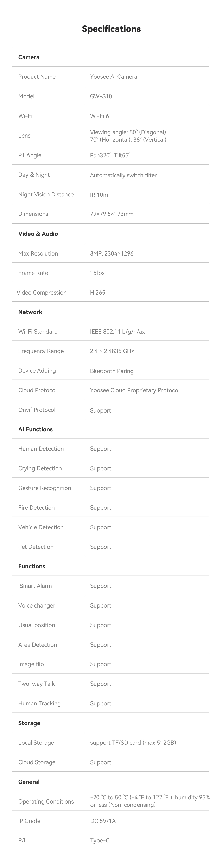Image resolution: width=223 pixels, height=868 pixels.
Task: Select the PT Angle row label
Action: click(x=30, y=155)
